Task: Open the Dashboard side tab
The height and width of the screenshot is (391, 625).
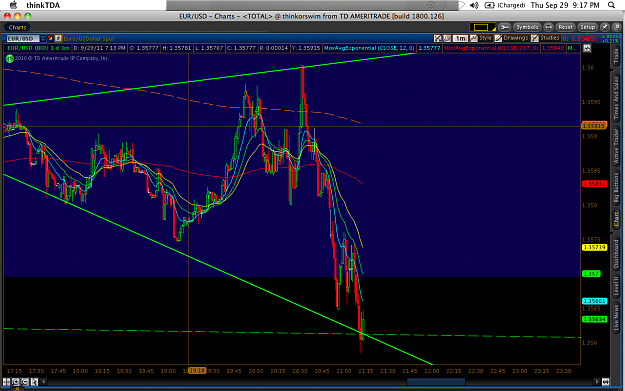Action: coord(617,253)
